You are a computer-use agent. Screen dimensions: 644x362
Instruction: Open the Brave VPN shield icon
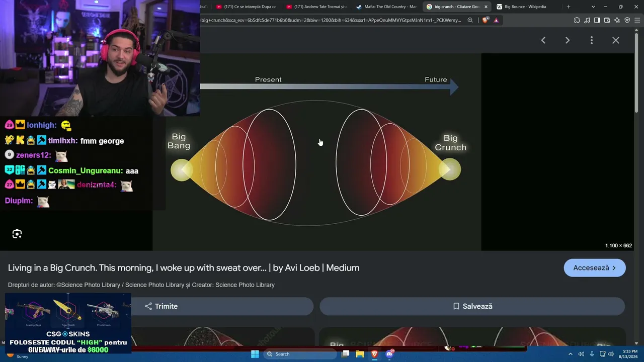pyautogui.click(x=627, y=20)
